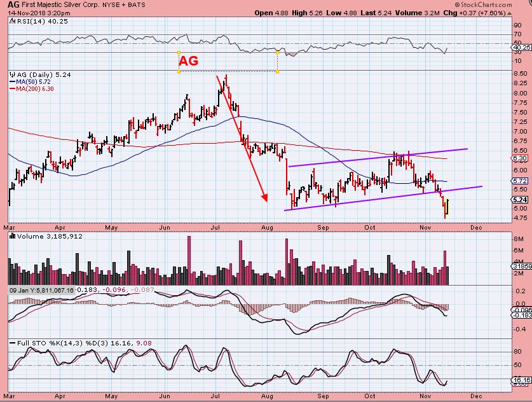Click the 6M volume axis label

(519, 251)
